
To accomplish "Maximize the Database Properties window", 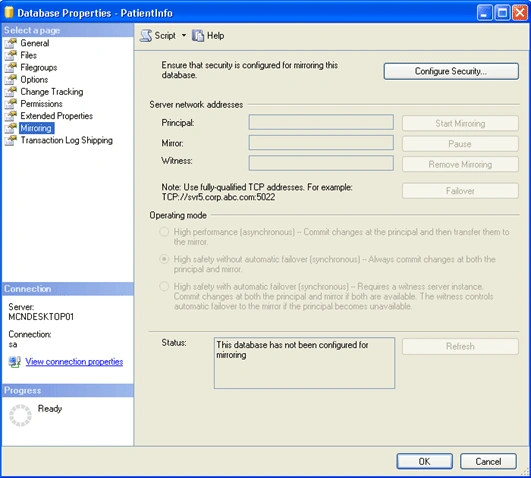I will pyautogui.click(x=502, y=13).
